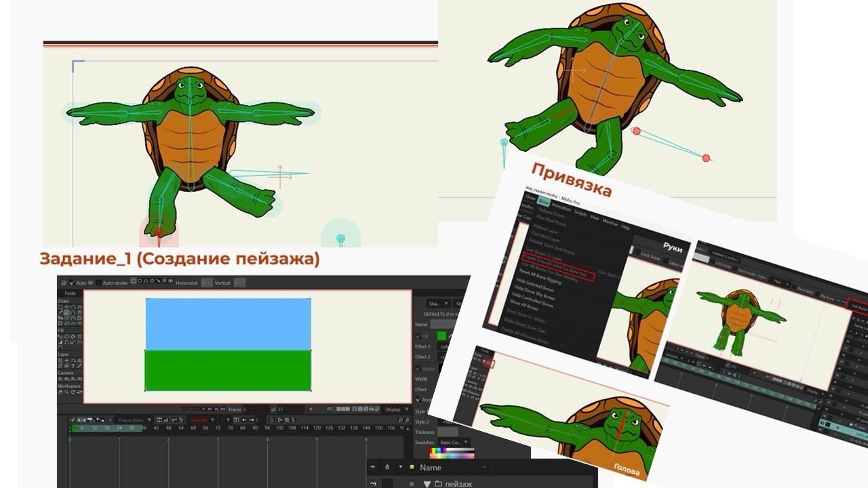Choose the first tool in the Fill section
This screenshot has width=868, height=488.
[60, 337]
